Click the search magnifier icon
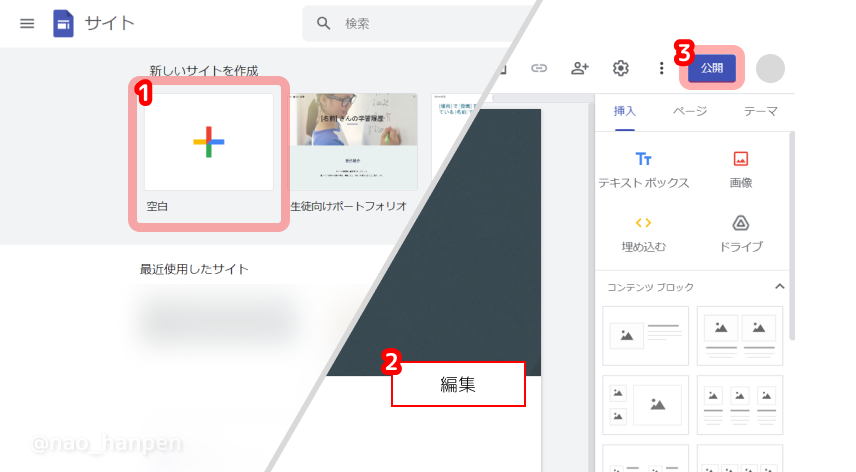The image size is (856, 472). coord(323,23)
